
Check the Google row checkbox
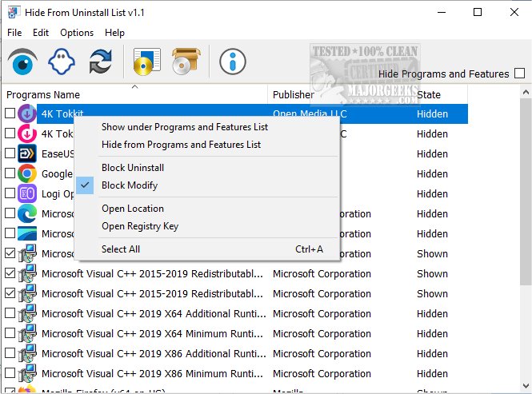pos(10,173)
